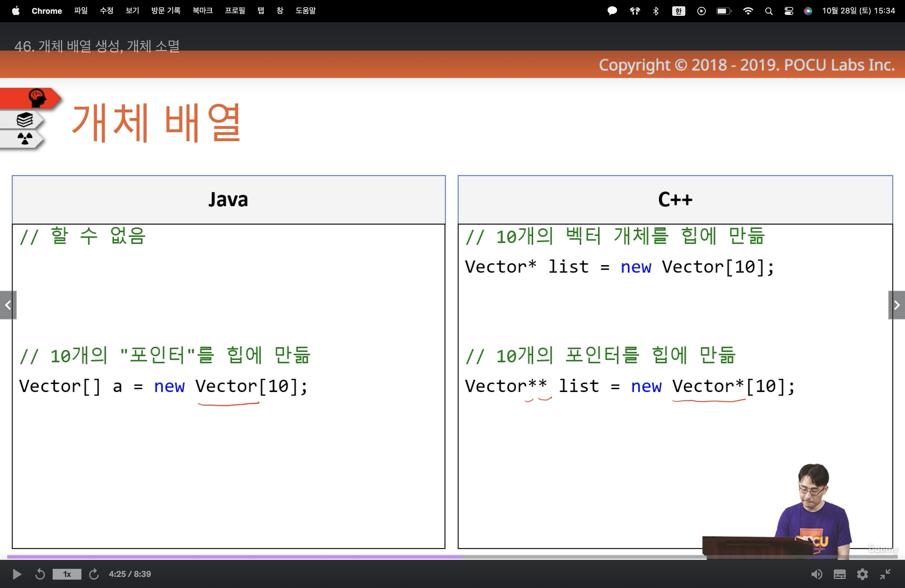The height and width of the screenshot is (588, 905).
Task: Open video settings gear
Action: coord(863,574)
